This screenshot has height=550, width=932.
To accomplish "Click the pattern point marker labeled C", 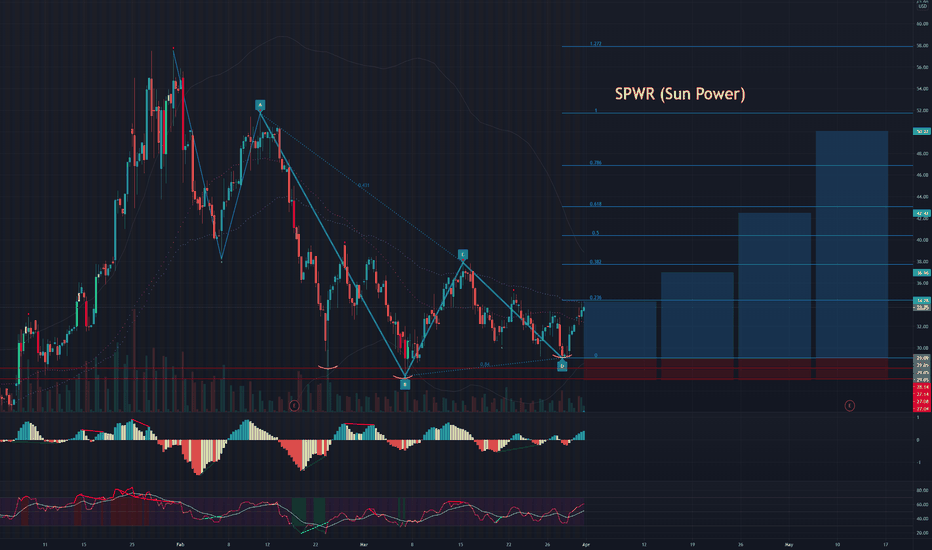I will point(463,254).
